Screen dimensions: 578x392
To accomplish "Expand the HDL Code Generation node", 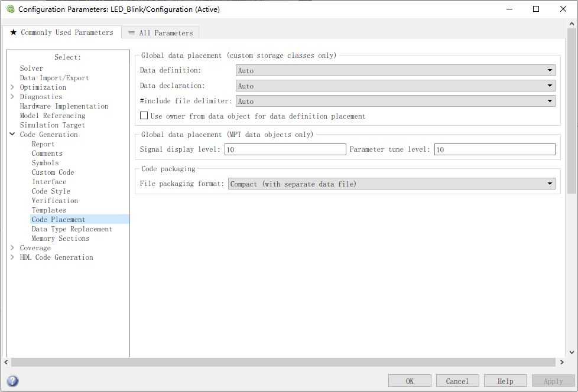I will click(12, 257).
